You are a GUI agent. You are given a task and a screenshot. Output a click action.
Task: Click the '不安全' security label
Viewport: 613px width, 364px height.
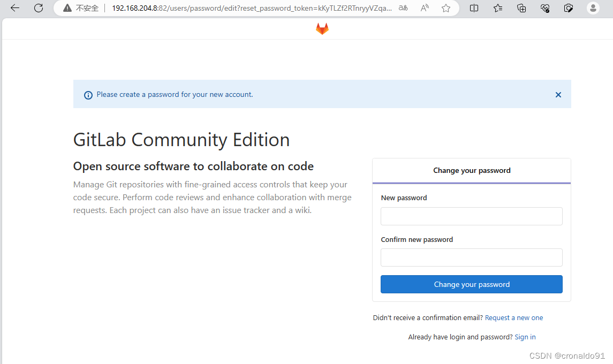pos(87,8)
